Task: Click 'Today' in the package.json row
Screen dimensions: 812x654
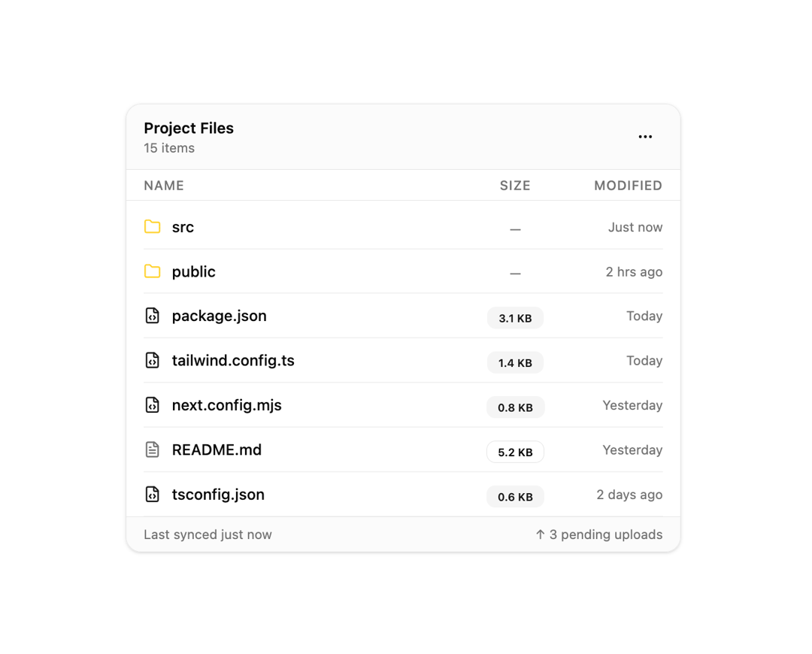Action: click(644, 316)
